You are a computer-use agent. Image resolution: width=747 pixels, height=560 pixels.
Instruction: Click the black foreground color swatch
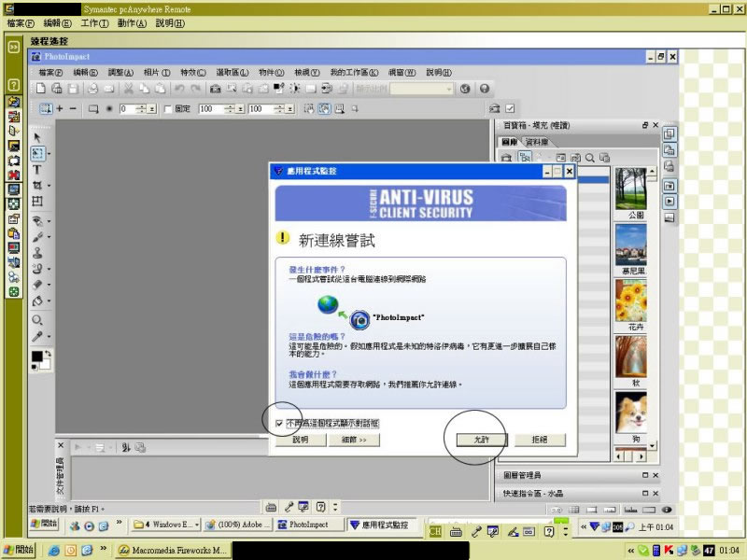[36, 357]
